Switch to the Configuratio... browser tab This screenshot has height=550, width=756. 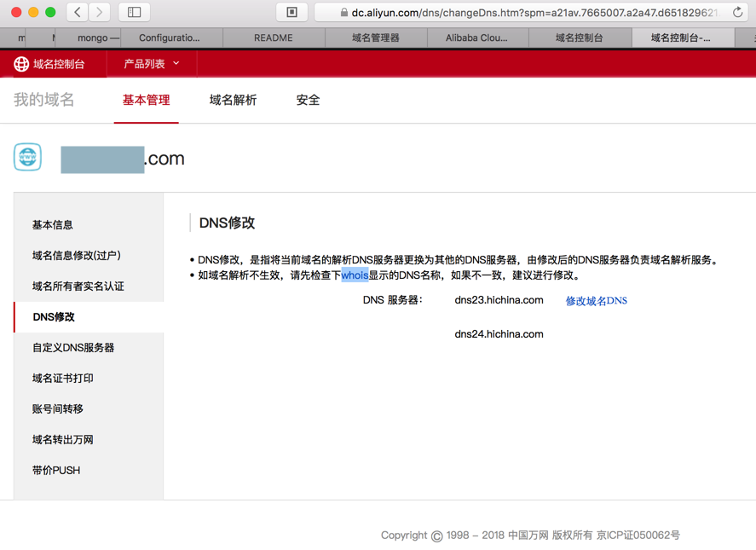point(171,38)
